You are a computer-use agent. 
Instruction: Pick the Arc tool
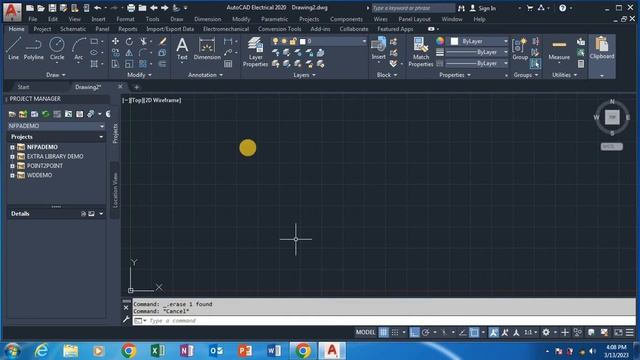point(78,49)
